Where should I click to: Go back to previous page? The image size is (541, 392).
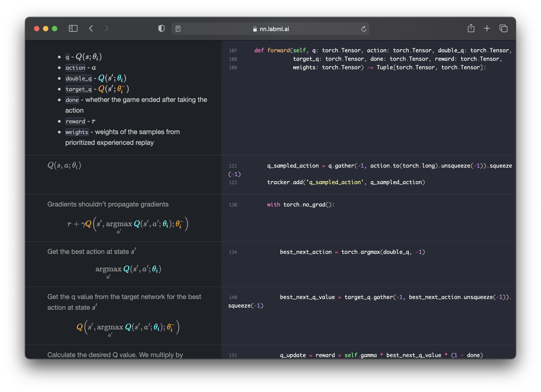coord(91,29)
